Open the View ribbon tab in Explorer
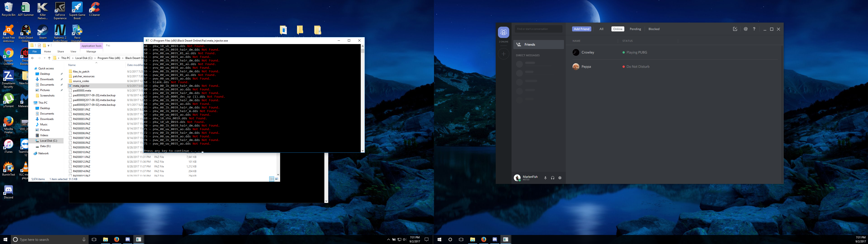The image size is (868, 244). click(x=73, y=52)
